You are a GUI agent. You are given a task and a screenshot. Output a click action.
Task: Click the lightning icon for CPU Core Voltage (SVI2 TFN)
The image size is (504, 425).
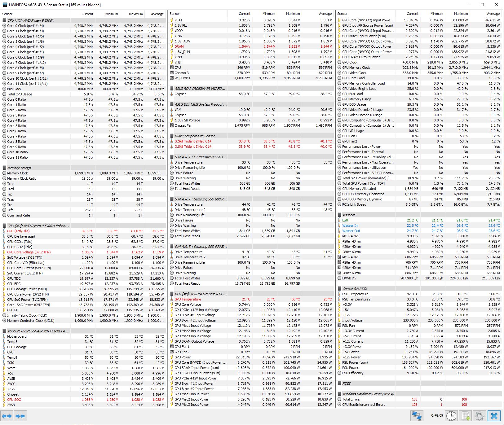[x=4, y=252]
